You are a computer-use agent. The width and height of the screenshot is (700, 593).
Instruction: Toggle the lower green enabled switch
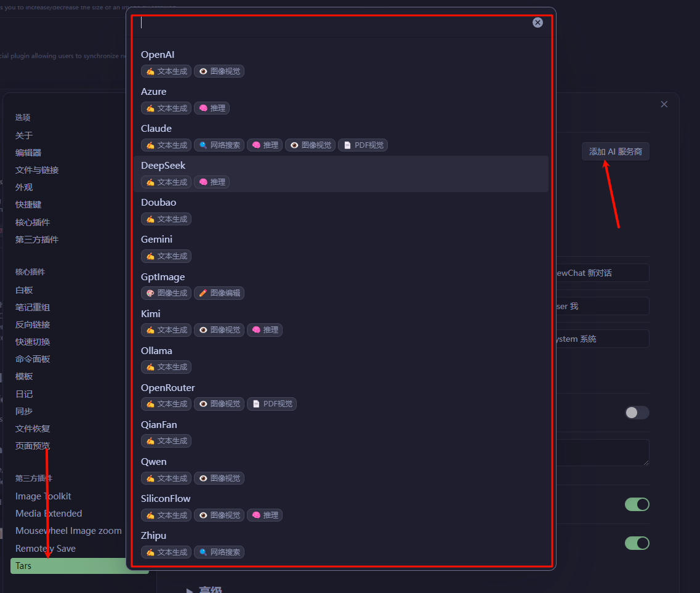[637, 544]
